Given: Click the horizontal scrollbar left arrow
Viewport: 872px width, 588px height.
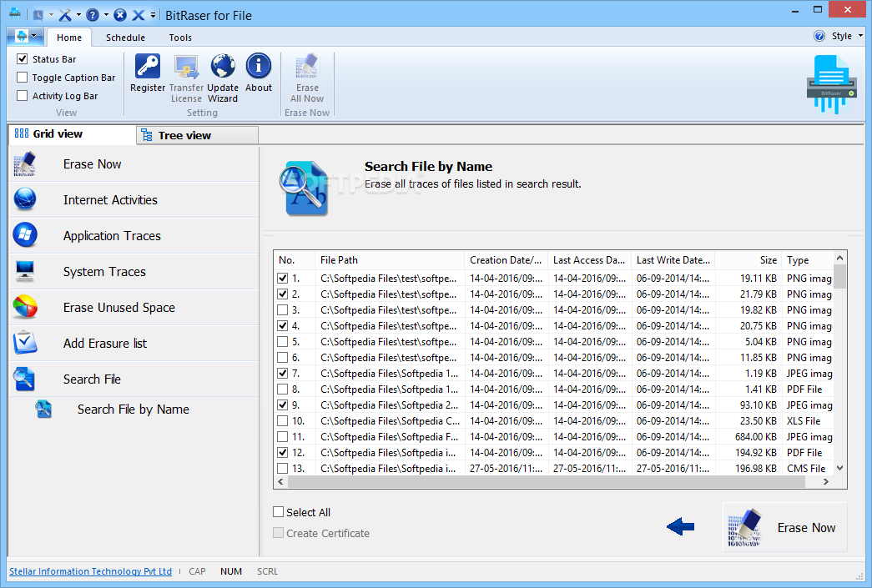Looking at the screenshot, I should pyautogui.click(x=280, y=482).
